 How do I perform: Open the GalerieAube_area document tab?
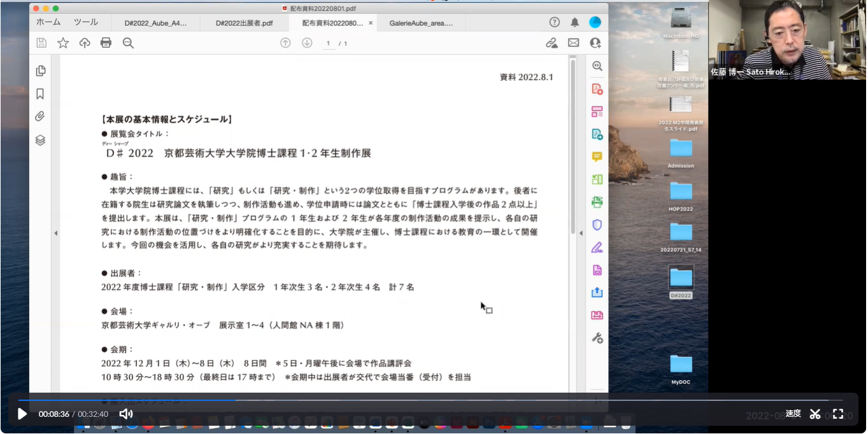pos(421,23)
